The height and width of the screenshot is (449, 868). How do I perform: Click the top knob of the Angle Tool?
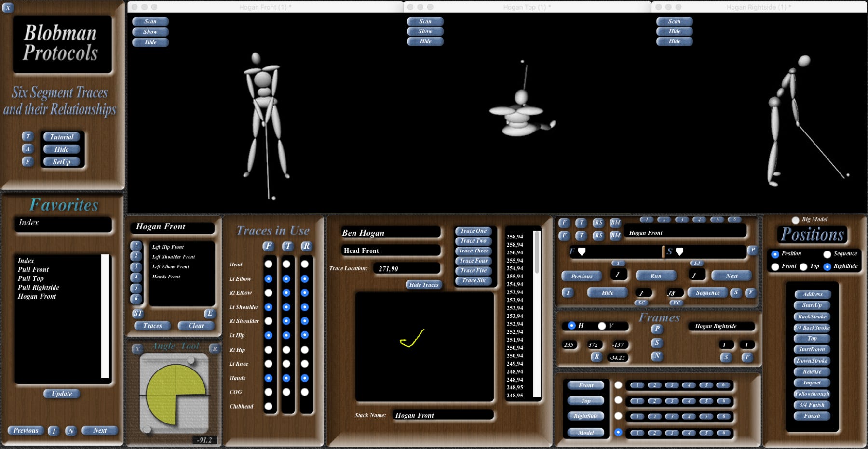(x=191, y=360)
